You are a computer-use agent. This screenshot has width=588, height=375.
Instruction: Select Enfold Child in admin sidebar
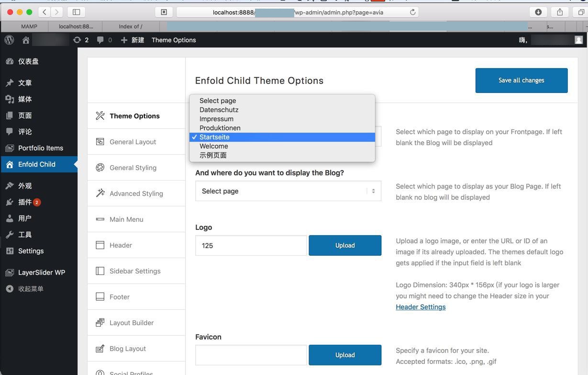(39, 164)
